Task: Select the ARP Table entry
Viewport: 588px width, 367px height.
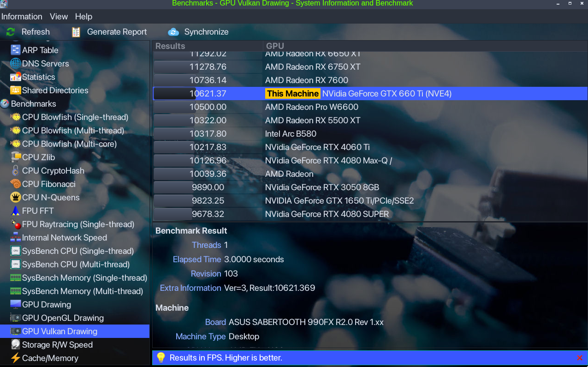Action: [40, 50]
